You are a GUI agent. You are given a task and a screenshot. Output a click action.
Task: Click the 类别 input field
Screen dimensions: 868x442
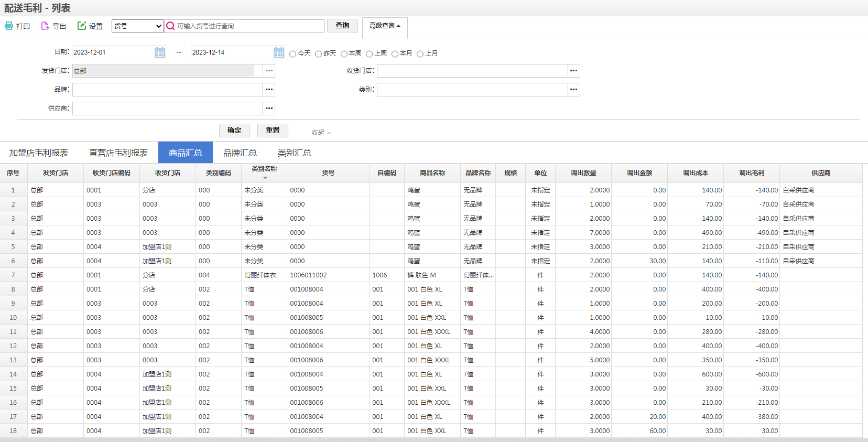click(472, 90)
